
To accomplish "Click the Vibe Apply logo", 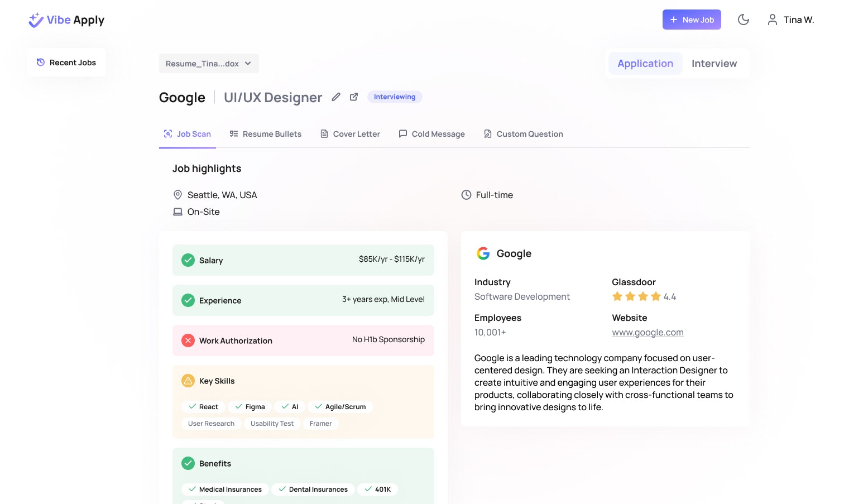I will point(66,20).
